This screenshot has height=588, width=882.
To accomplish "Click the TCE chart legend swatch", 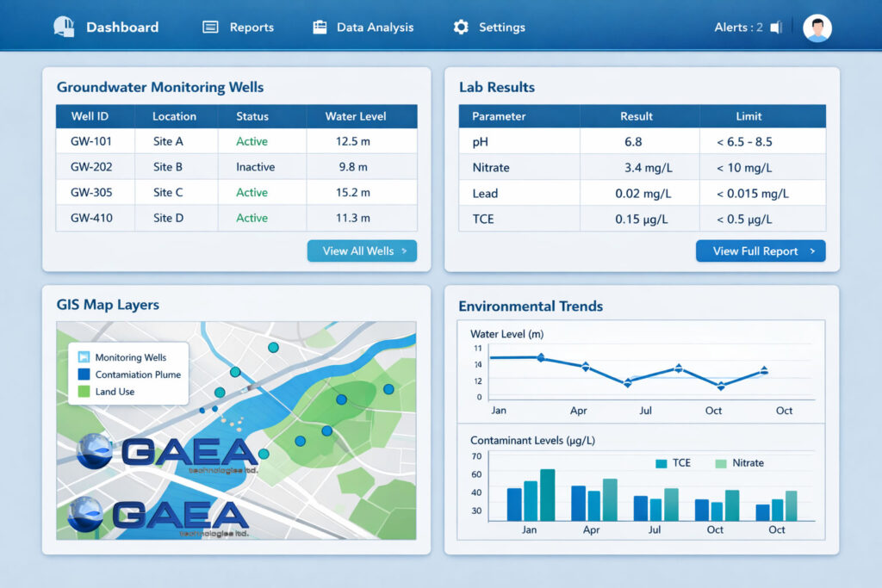I will click(661, 463).
